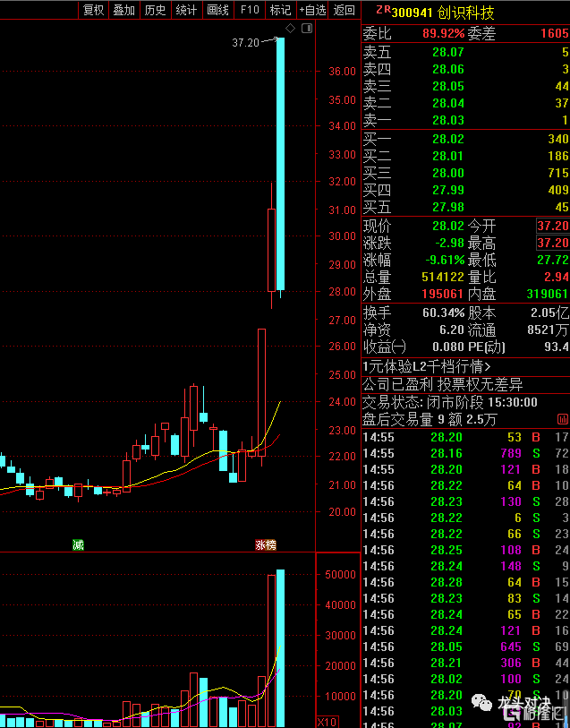This screenshot has width=570, height=728.
Task: Open the 统计 statistics menu
Action: click(x=186, y=10)
